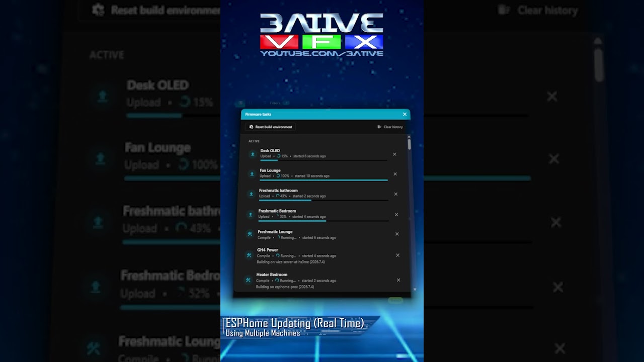Select the Fan Lounge task name
Screen dimensions: 644x362
(270, 170)
